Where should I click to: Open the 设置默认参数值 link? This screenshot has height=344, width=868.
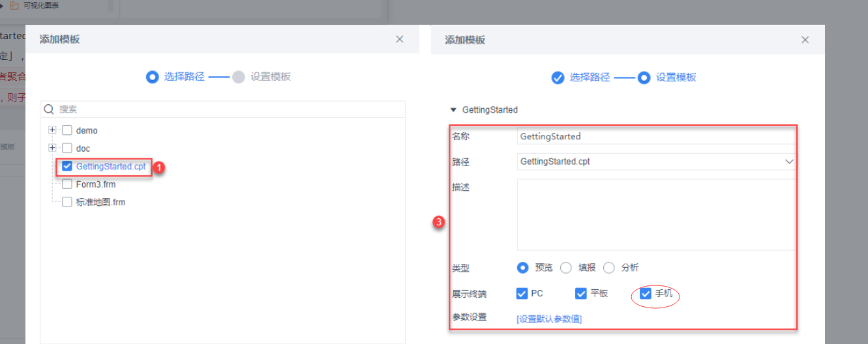(x=549, y=319)
